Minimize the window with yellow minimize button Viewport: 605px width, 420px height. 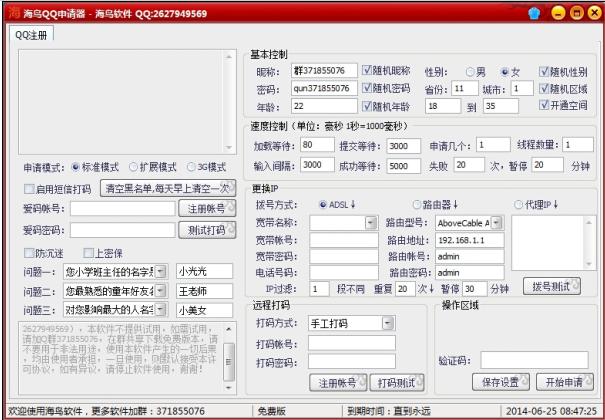pyautogui.click(x=558, y=13)
